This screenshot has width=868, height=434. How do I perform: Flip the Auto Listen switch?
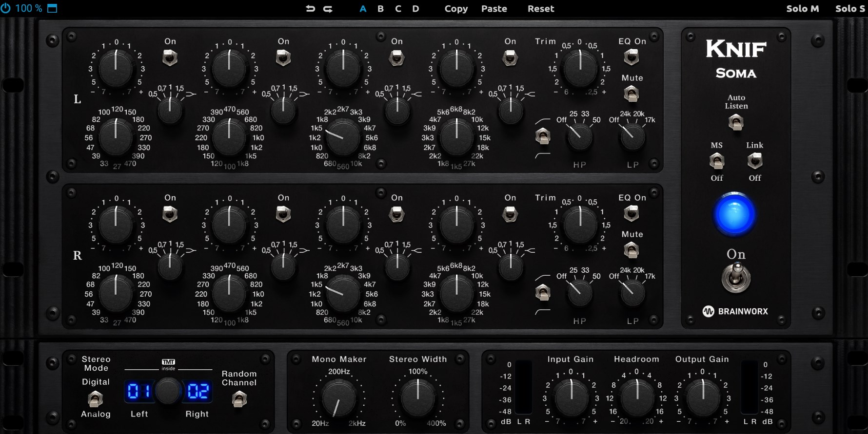coord(736,122)
